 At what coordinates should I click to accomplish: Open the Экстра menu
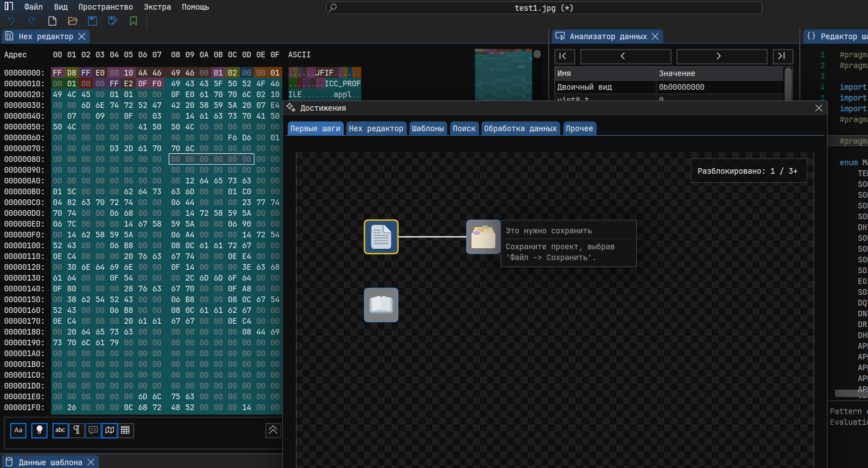(157, 7)
